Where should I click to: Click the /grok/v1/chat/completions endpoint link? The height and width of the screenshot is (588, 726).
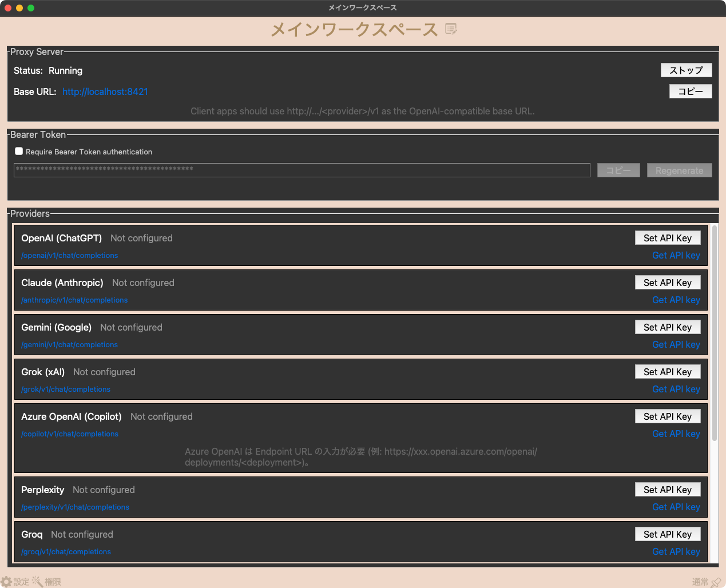66,389
